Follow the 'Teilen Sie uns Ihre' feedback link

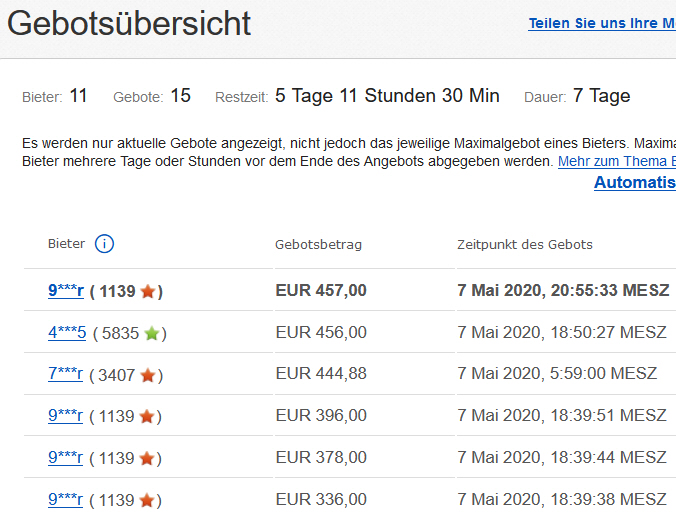601,23
